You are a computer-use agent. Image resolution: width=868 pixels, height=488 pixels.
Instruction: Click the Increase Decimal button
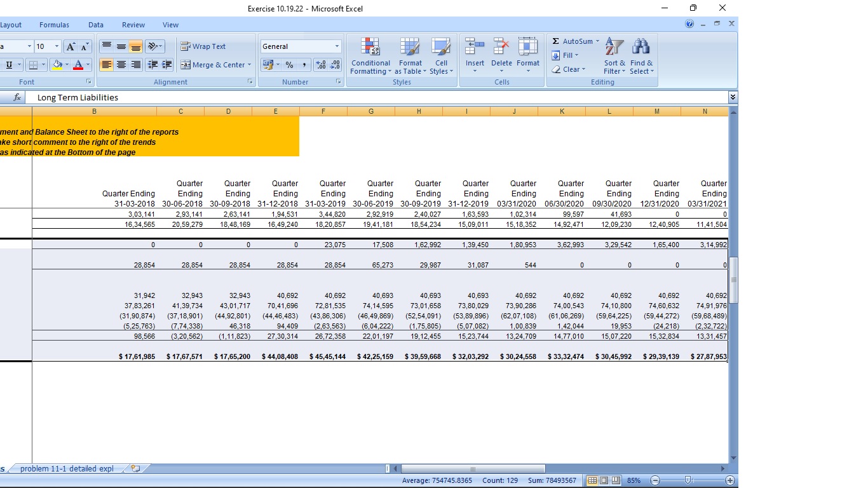(322, 65)
